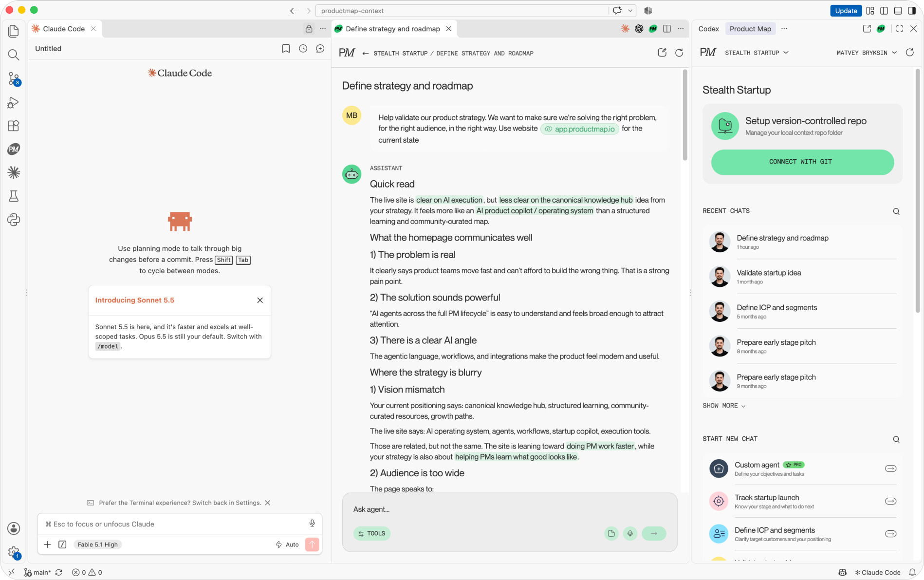Open Claude Code icon in activity bar

[14, 172]
